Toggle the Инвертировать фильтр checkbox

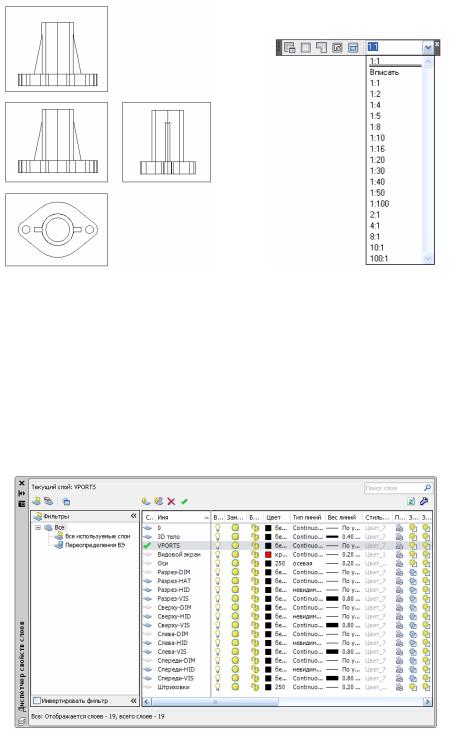tap(37, 700)
